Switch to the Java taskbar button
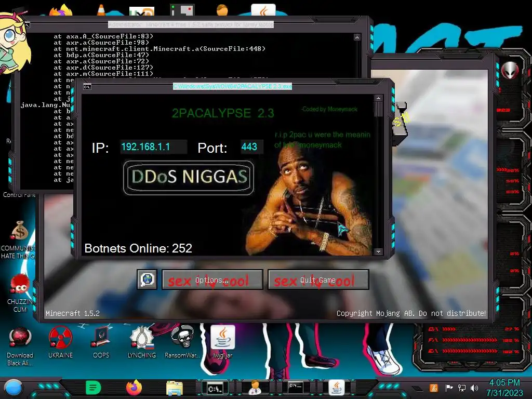 point(336,388)
